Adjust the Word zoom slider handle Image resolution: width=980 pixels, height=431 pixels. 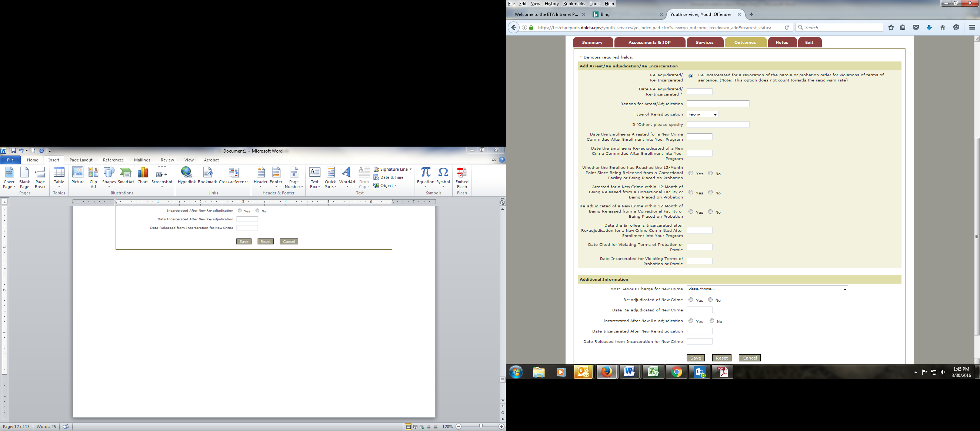coord(481,427)
